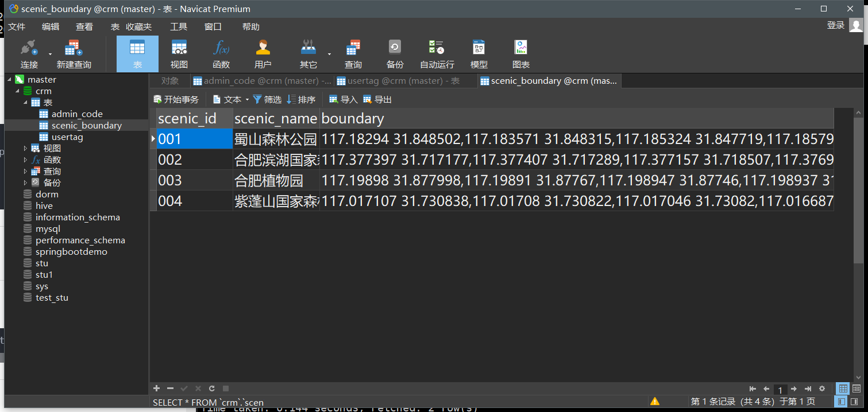The width and height of the screenshot is (868, 412).
Task: Select the usertag table in tree
Action: click(x=67, y=137)
